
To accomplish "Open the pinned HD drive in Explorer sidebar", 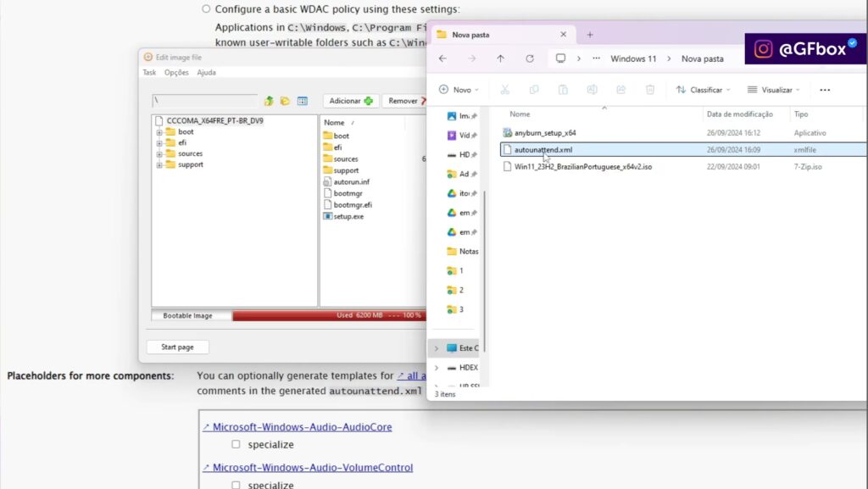I will (462, 155).
